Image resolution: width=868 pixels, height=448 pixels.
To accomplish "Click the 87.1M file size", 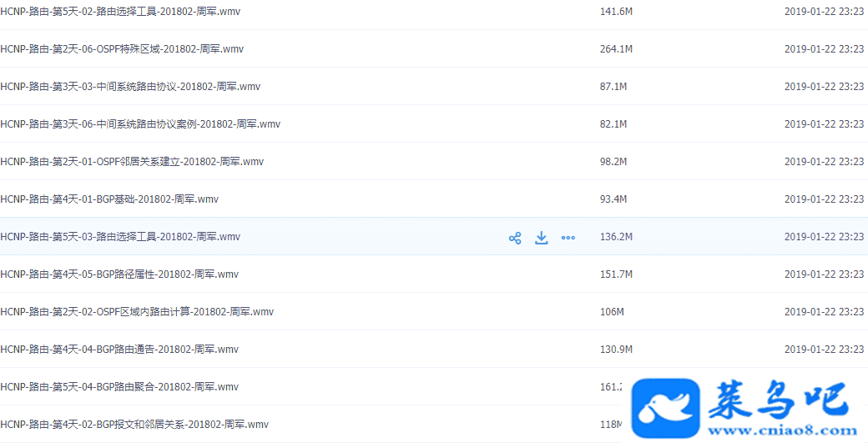I will click(x=613, y=86).
